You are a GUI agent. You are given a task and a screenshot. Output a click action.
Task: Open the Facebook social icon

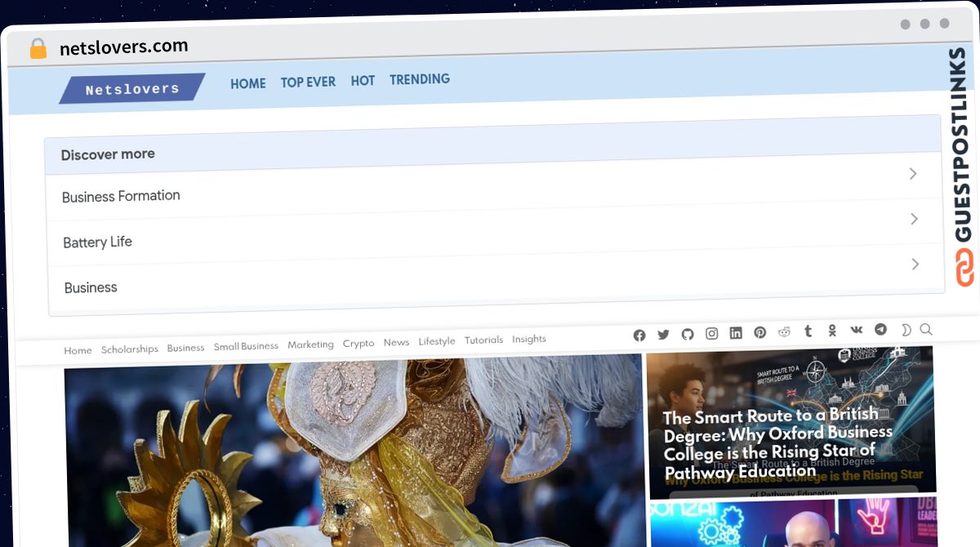(639, 336)
